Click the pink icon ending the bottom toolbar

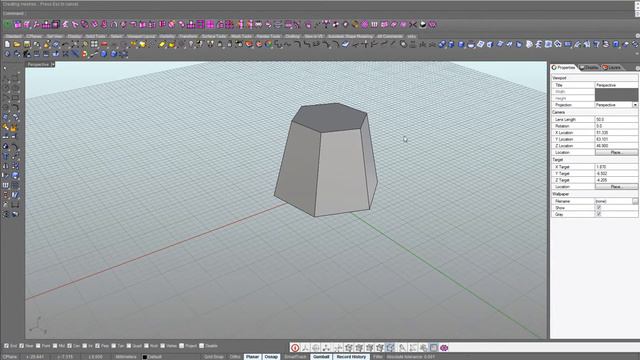tap(444, 348)
